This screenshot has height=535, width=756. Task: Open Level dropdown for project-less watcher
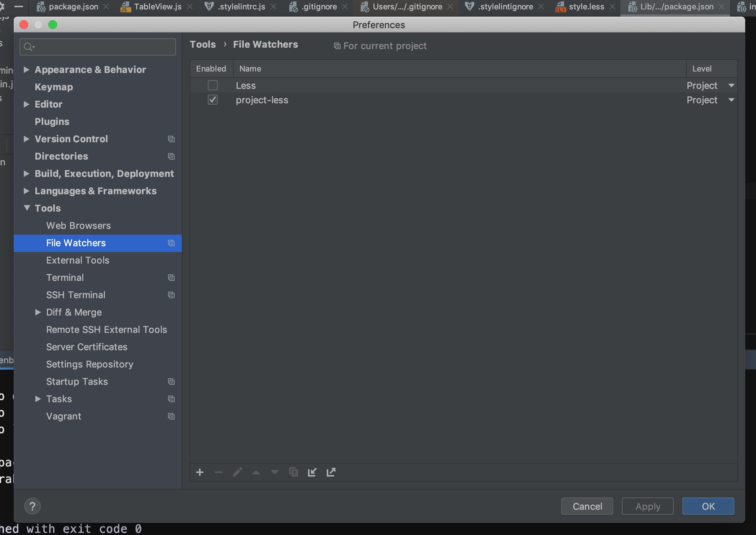click(x=731, y=100)
